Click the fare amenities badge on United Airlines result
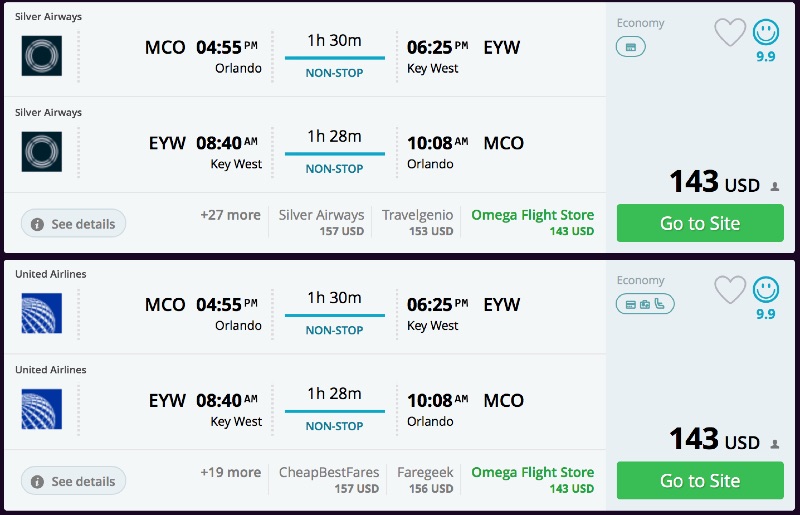Viewport: 800px width, 515px height. pyautogui.click(x=645, y=304)
